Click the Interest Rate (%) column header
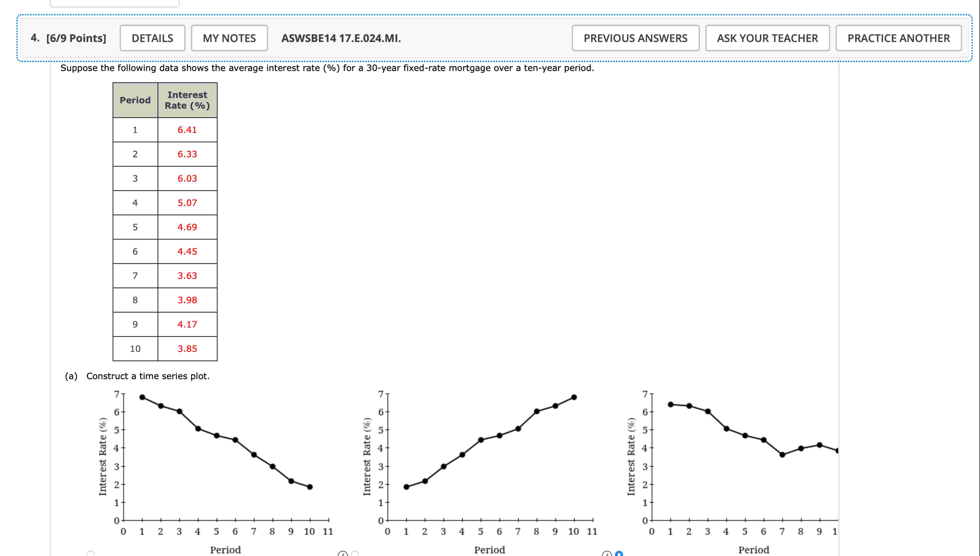This screenshot has width=980, height=556. (187, 100)
